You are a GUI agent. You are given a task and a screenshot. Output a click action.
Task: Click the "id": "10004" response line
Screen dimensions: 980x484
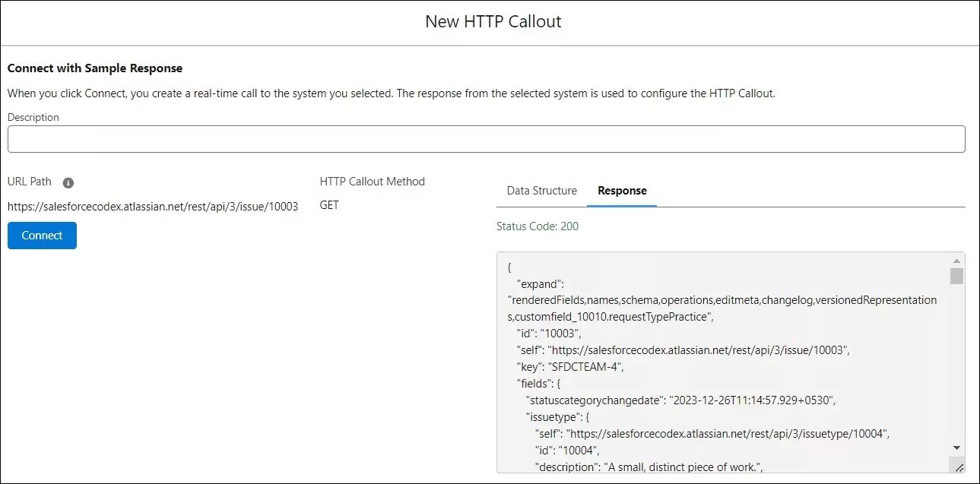(x=567, y=451)
